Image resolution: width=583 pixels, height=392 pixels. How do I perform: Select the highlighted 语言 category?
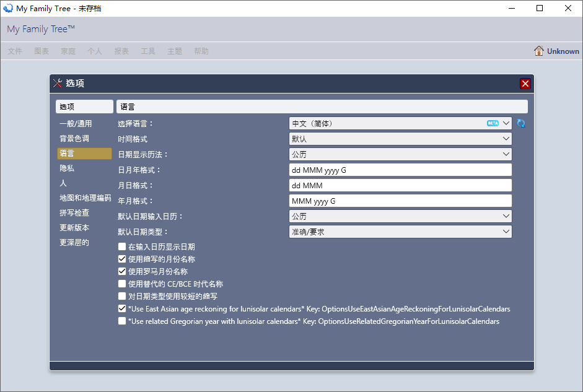[x=84, y=154]
